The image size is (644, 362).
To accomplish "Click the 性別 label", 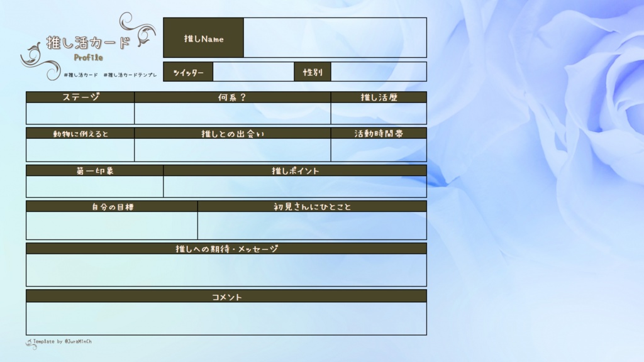I will (313, 72).
